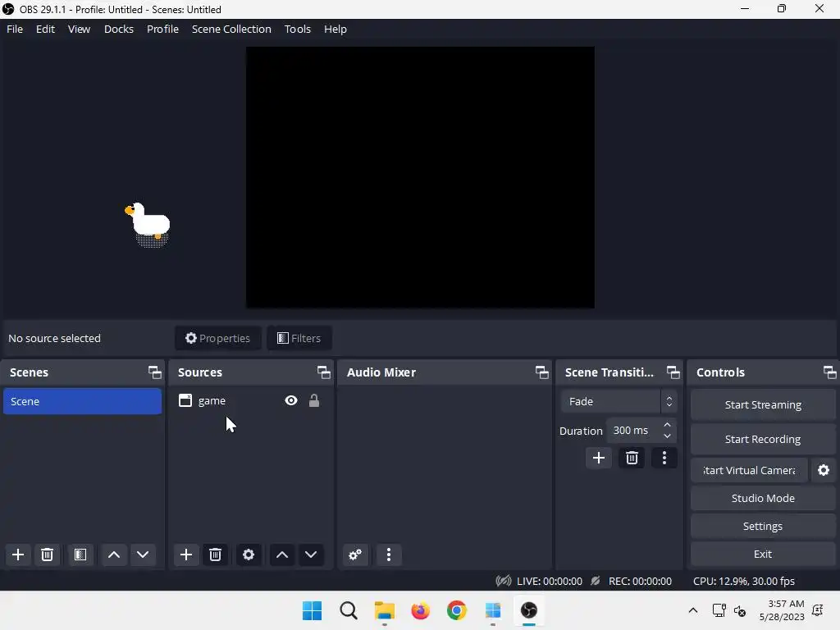This screenshot has width=840, height=630.
Task: Remove scene transition with trash icon
Action: point(632,458)
